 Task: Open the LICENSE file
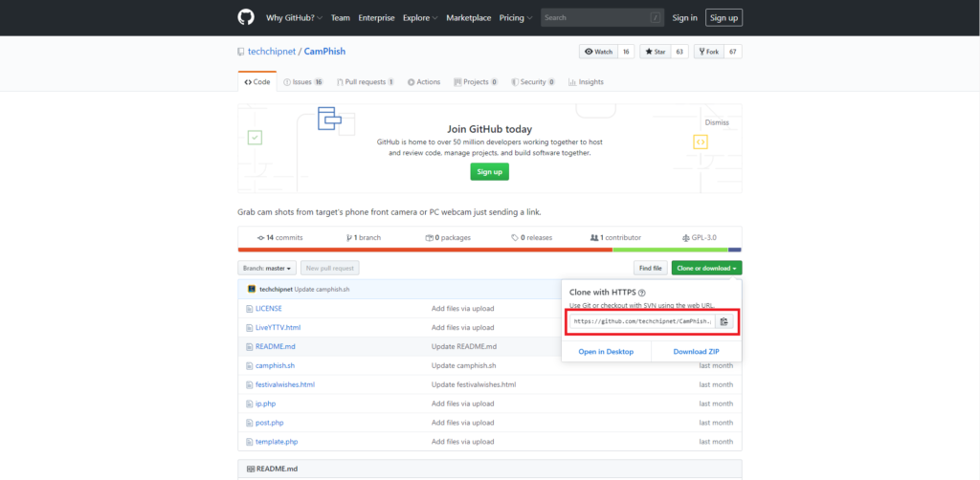click(269, 308)
